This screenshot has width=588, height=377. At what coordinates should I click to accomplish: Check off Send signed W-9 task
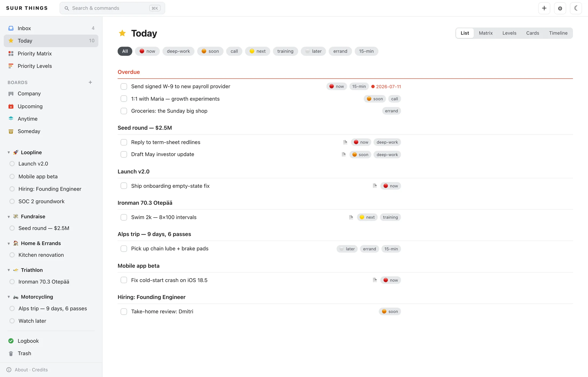click(124, 86)
